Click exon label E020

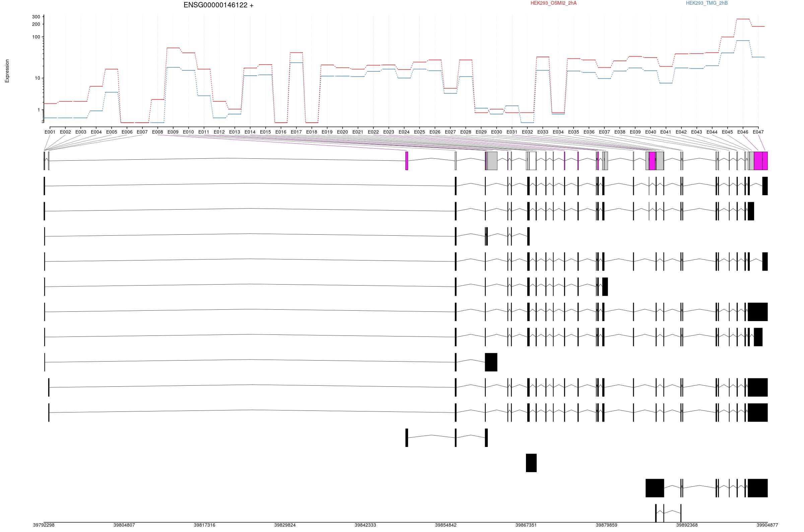coord(342,132)
